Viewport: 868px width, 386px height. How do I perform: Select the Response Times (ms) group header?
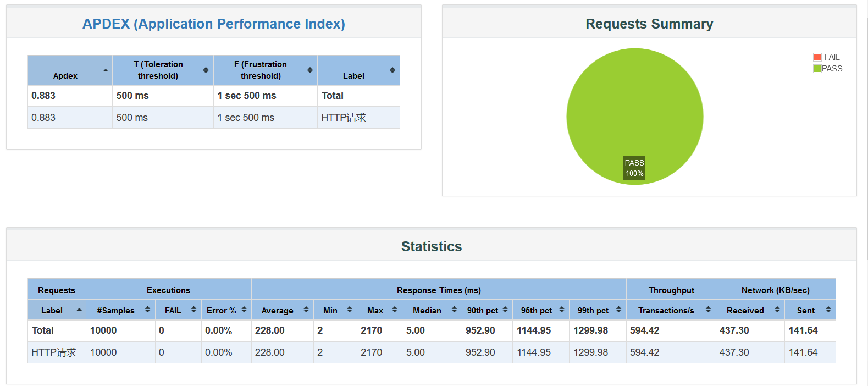439,290
